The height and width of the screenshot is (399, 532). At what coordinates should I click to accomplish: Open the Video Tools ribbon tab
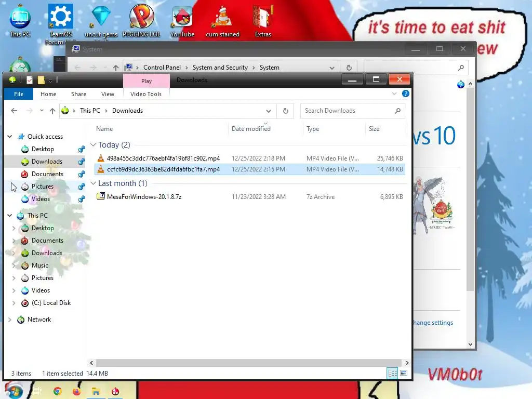146,94
